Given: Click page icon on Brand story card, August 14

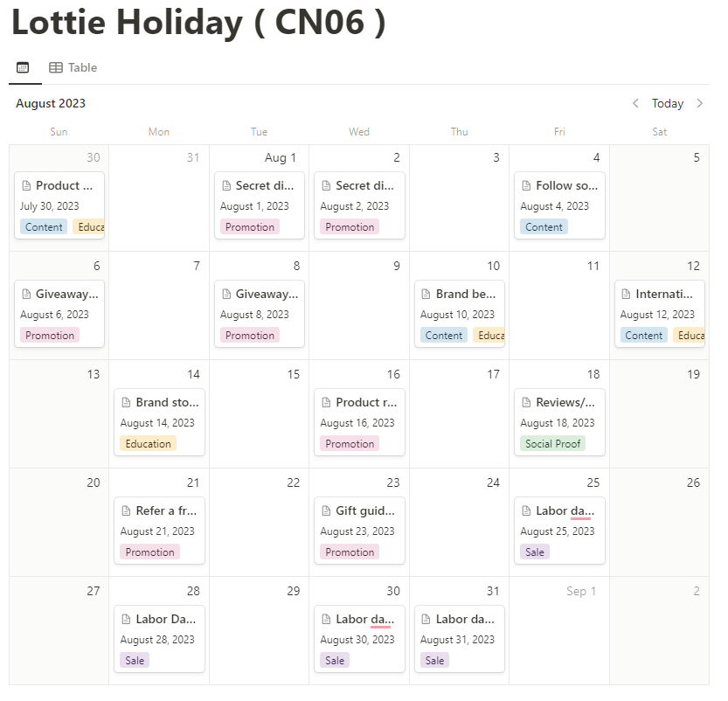Looking at the screenshot, I should (x=126, y=403).
